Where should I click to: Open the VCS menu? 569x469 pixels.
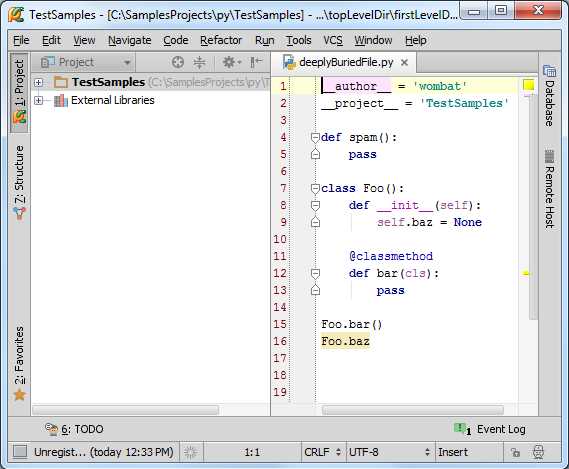click(333, 40)
